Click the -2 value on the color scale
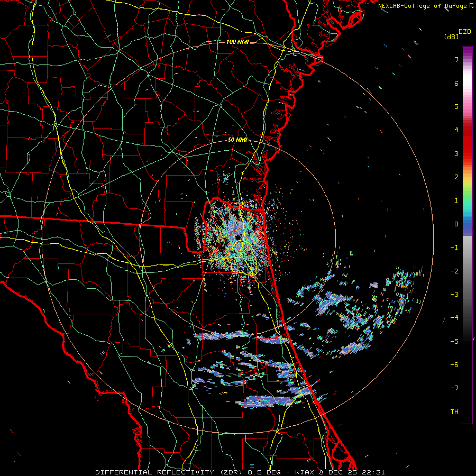The height and width of the screenshot is (476, 476). click(x=454, y=271)
